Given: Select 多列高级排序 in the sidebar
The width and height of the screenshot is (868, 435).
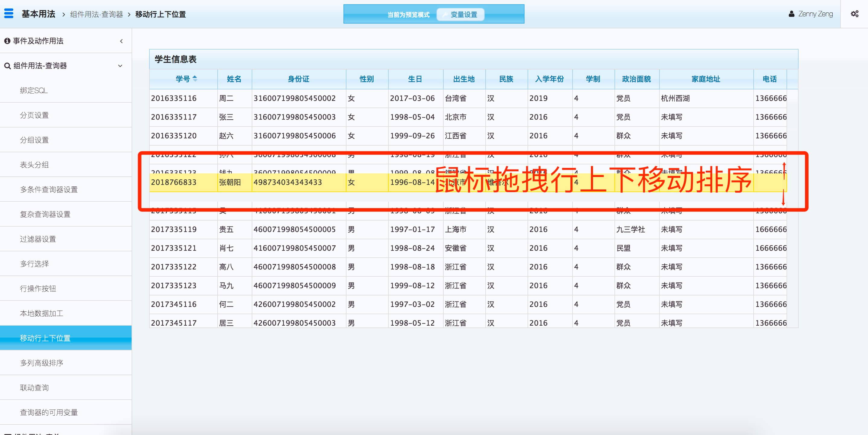Looking at the screenshot, I should [41, 363].
